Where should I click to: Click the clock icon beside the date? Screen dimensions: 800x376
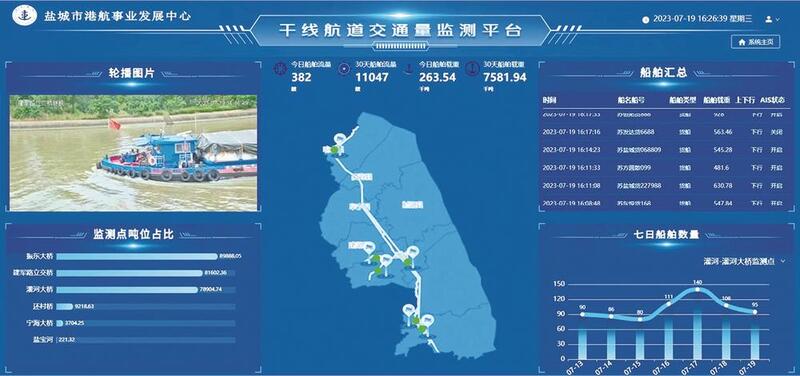click(x=645, y=19)
